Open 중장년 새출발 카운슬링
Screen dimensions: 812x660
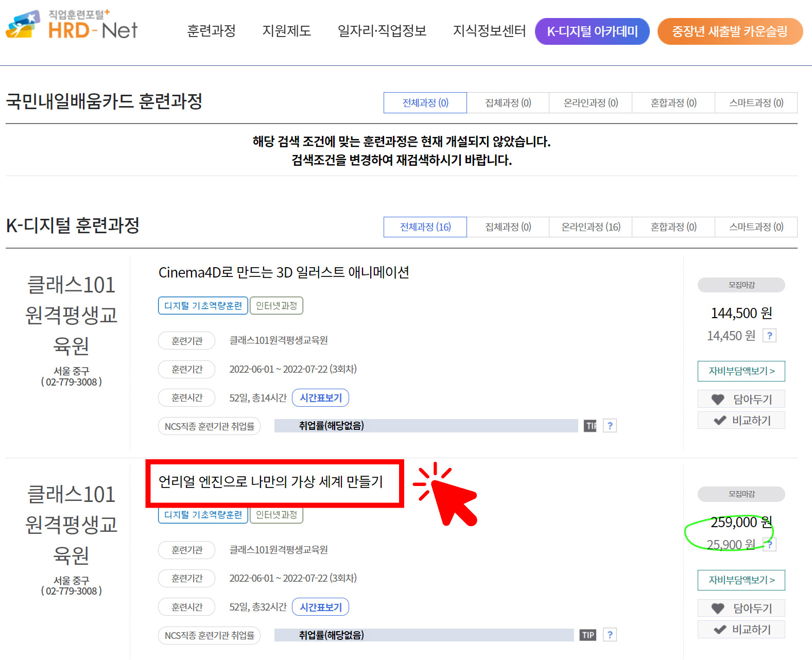point(730,31)
